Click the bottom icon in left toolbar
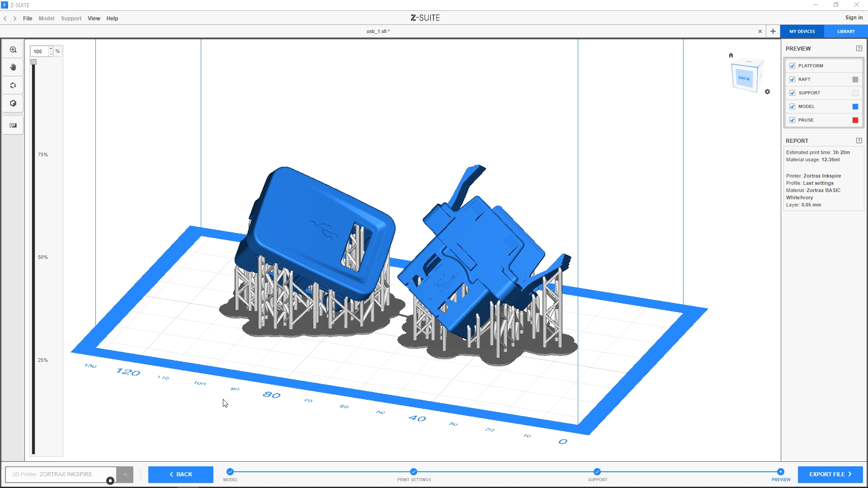 (x=13, y=126)
